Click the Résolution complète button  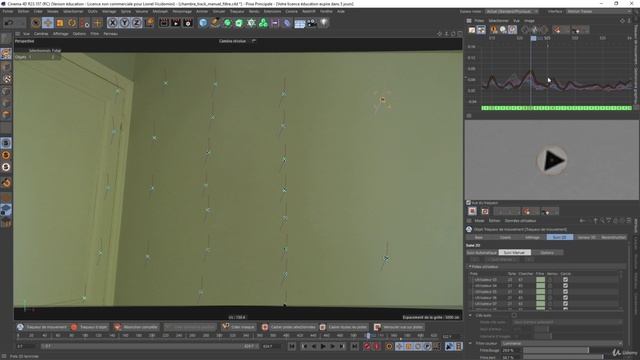(136, 327)
